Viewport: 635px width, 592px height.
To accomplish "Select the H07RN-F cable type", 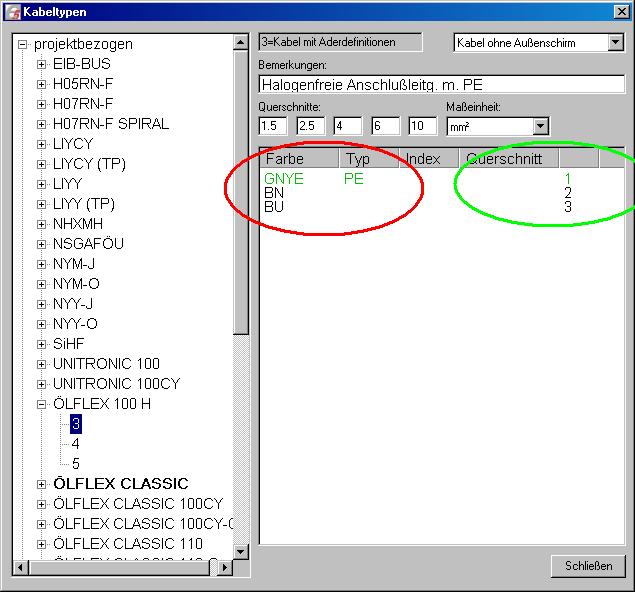I will (83, 104).
